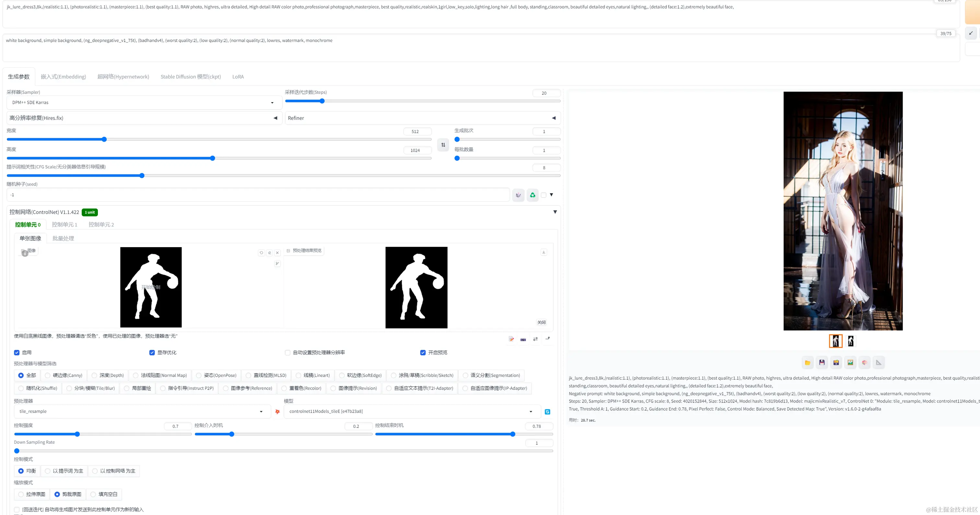Click the palette send-to-inpaint icon
The width and height of the screenshot is (980, 515).
(x=864, y=363)
